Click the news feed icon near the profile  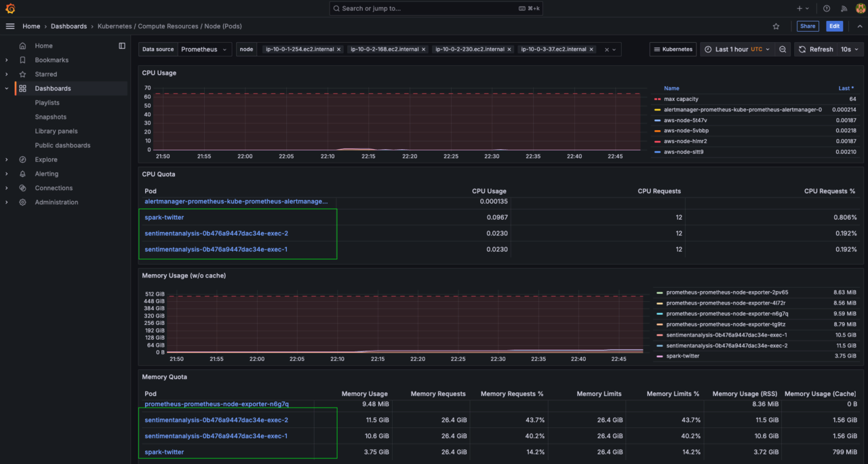844,8
